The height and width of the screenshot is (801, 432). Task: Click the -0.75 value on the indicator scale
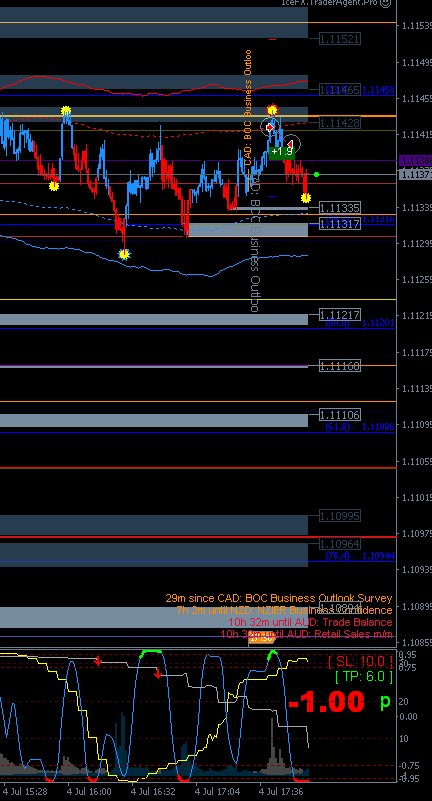coord(409,765)
